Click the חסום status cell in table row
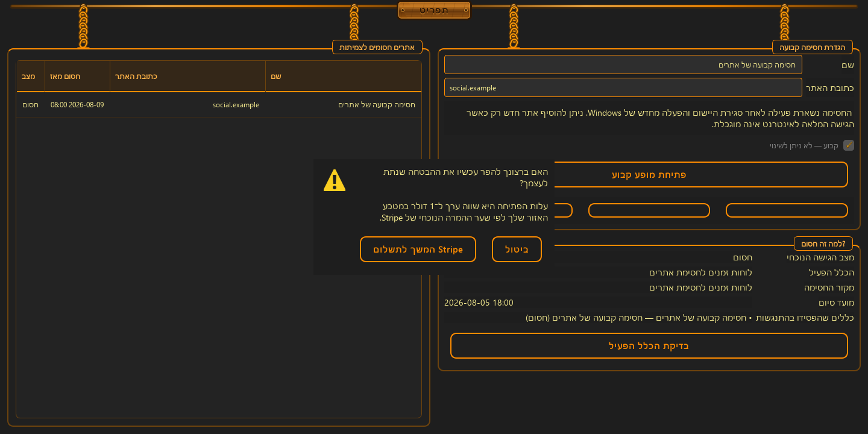The image size is (868, 434). coord(31,105)
